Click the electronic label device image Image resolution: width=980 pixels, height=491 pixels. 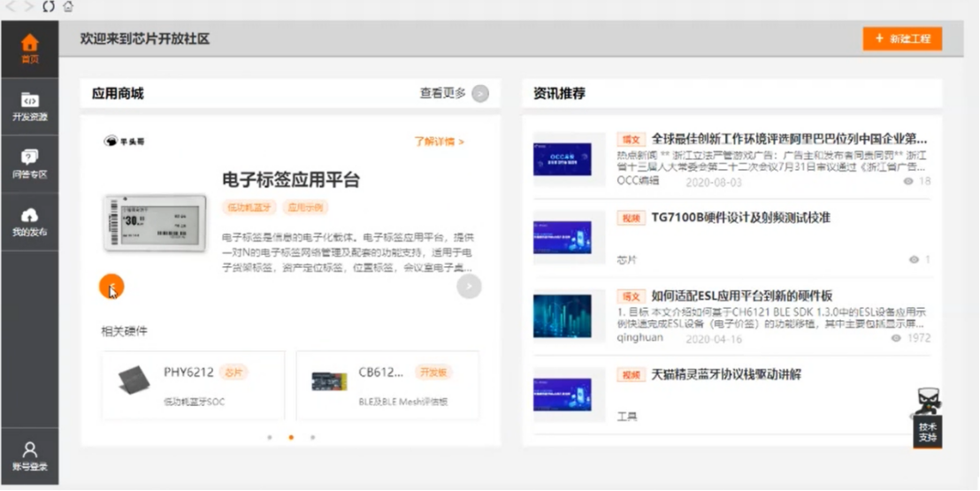coord(155,223)
